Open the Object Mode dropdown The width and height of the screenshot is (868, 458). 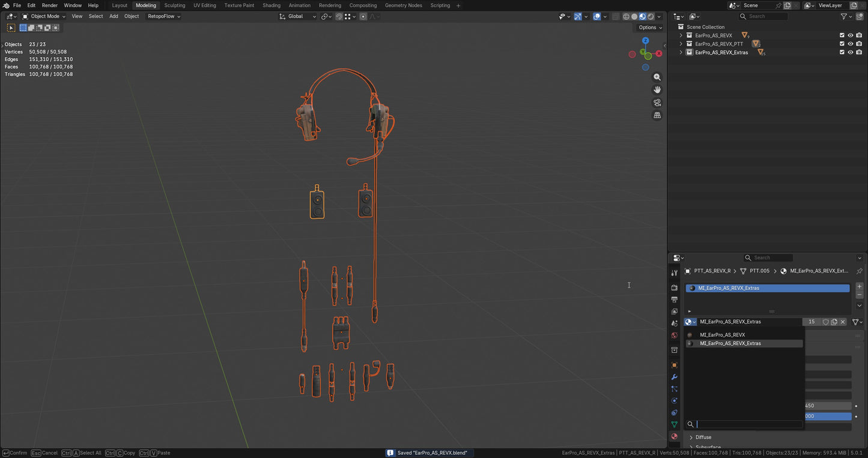45,16
